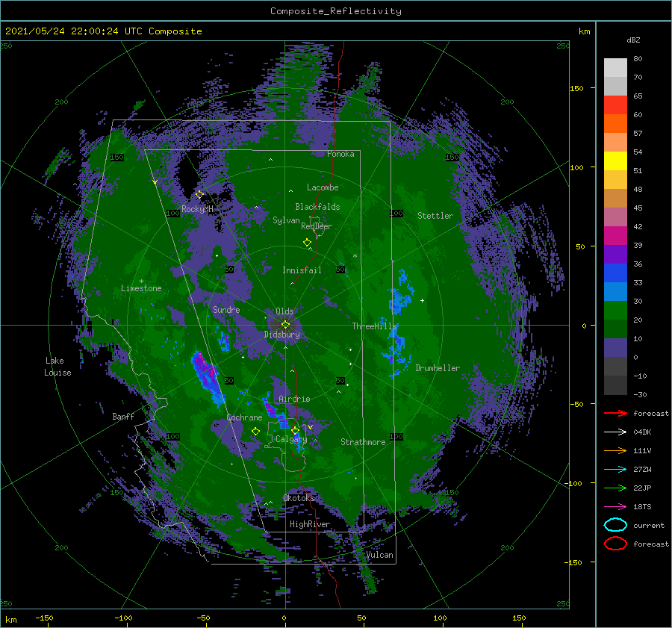The width and height of the screenshot is (672, 628).
Task: Click the radar-center diamond between Olds and Didsbury
Action: coord(285,325)
